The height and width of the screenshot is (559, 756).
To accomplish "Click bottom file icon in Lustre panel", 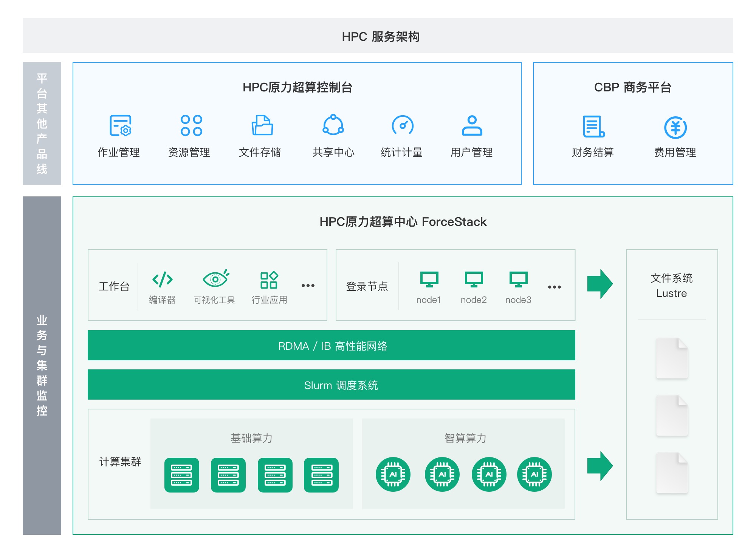I will 672,473.
